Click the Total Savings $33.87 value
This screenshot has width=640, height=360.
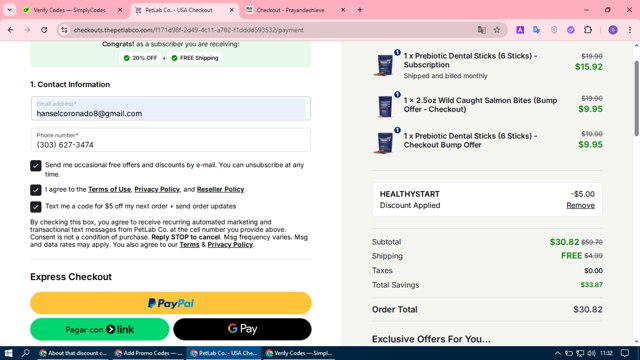click(x=591, y=285)
